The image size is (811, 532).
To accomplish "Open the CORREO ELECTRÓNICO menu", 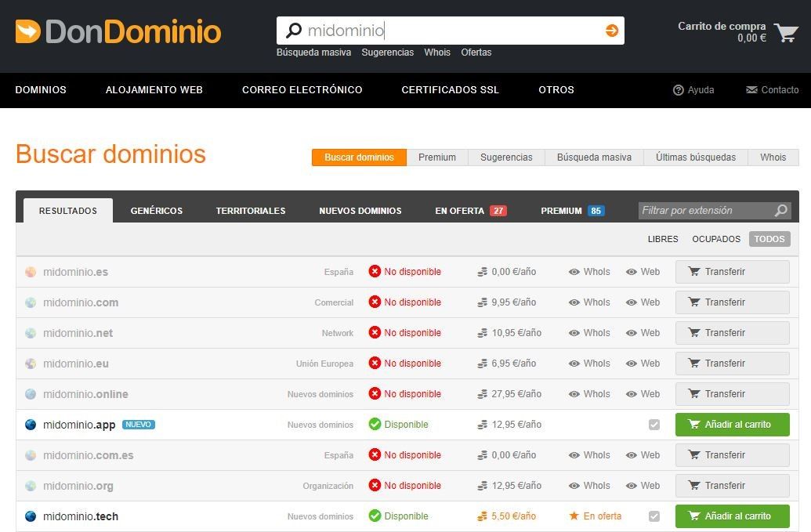I will pos(302,89).
